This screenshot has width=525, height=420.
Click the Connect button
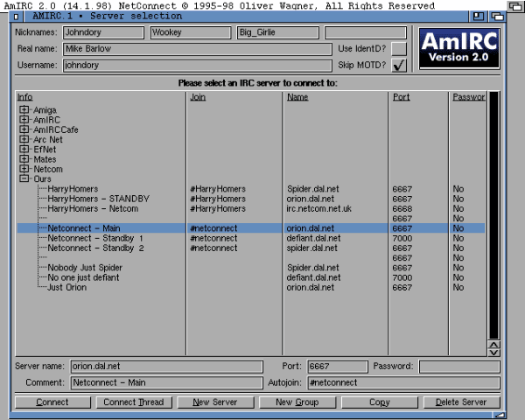point(52,402)
